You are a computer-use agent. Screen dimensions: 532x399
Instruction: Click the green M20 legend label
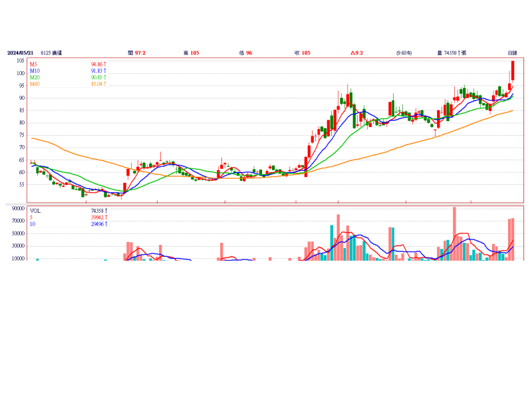(x=35, y=78)
